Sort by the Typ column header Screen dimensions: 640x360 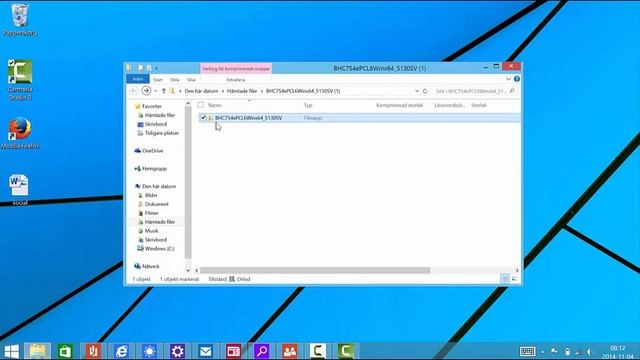308,105
